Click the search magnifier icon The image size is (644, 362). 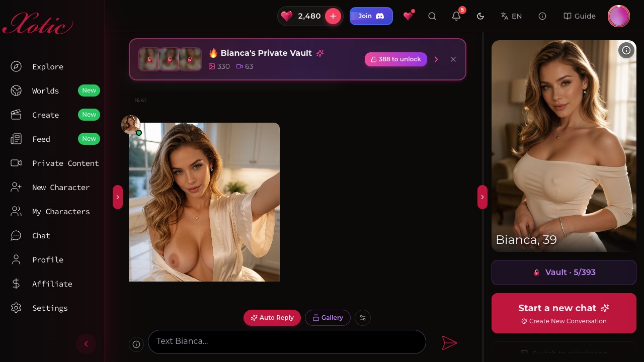pyautogui.click(x=432, y=16)
